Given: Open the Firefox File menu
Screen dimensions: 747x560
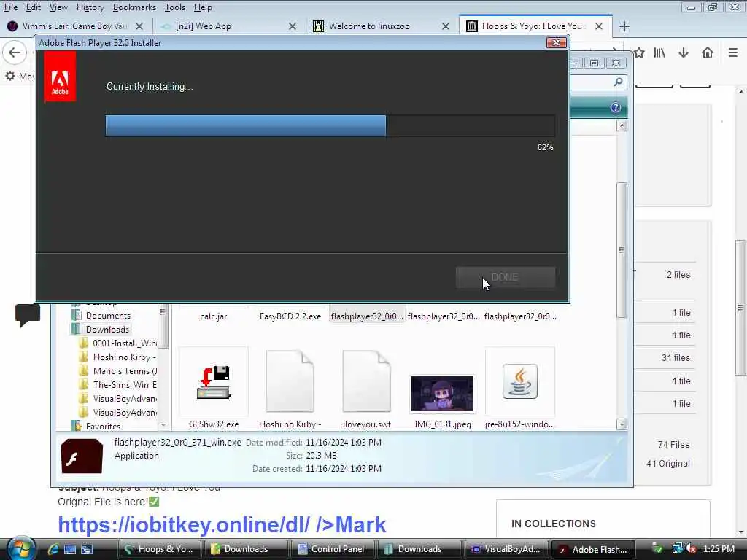Looking at the screenshot, I should pos(10,7).
